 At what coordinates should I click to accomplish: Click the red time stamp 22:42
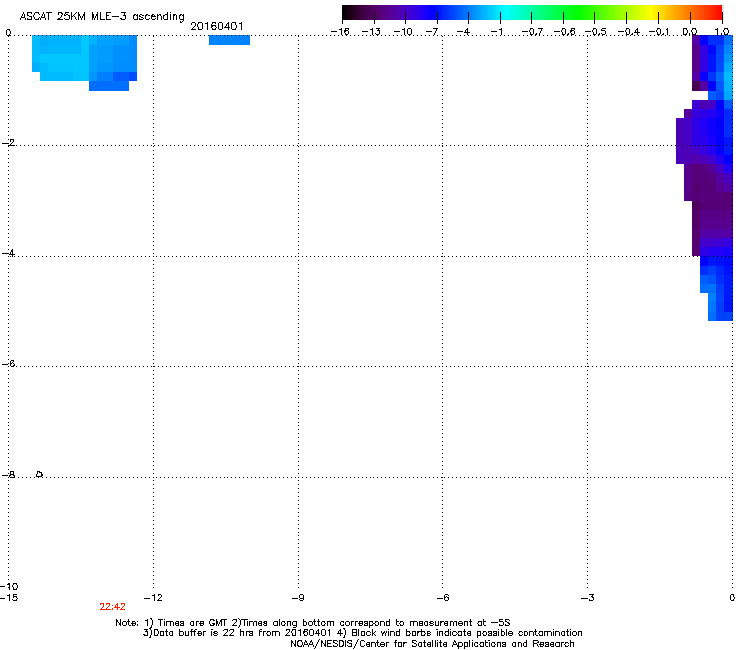(112, 607)
